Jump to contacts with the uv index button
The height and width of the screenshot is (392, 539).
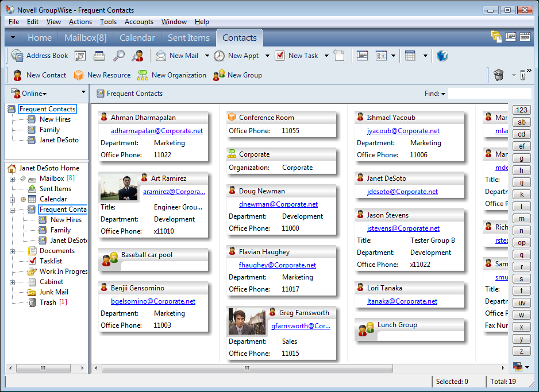[x=521, y=303]
